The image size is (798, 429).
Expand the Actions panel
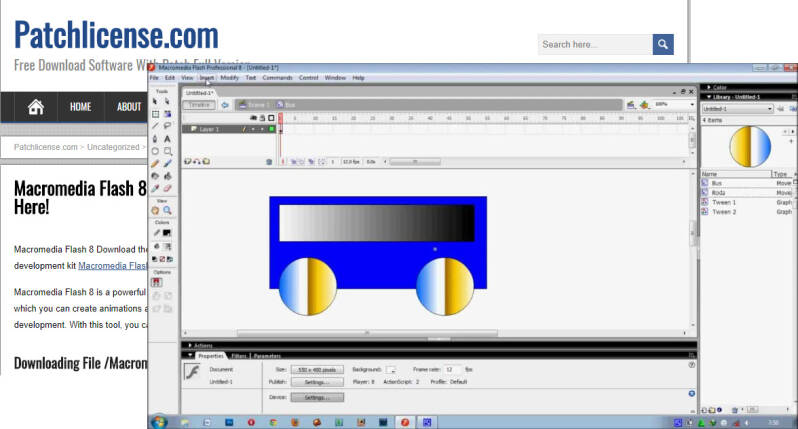tap(190, 346)
